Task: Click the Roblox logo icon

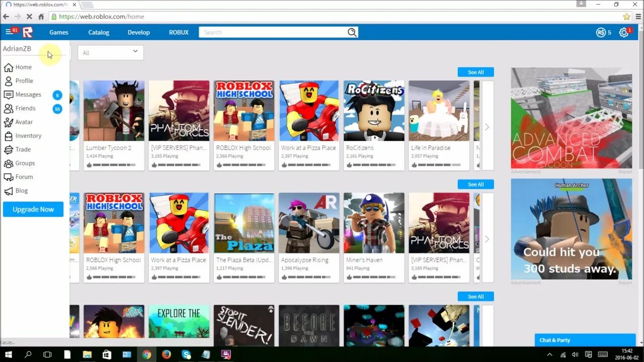Action: [x=28, y=32]
